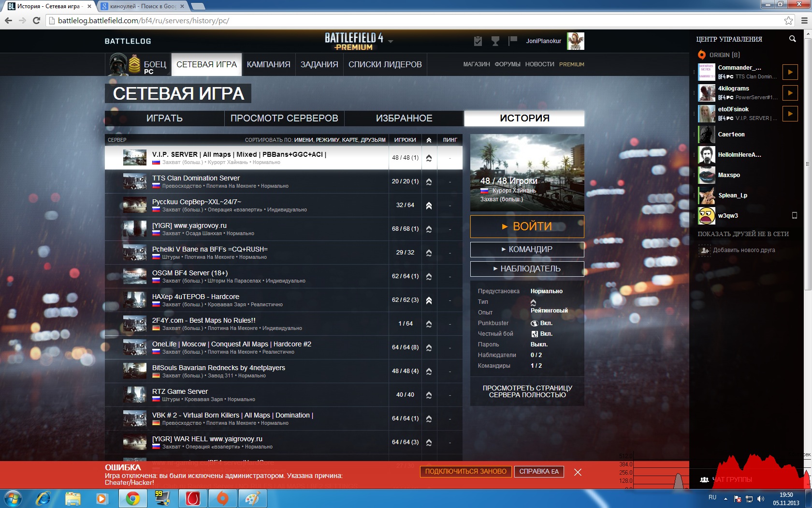Switch to the Google search browser tab

[x=143, y=6]
